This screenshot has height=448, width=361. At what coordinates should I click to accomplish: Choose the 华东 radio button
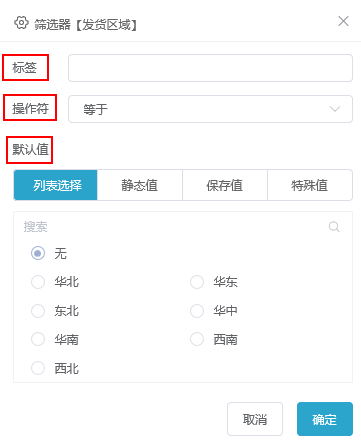pyautogui.click(x=197, y=282)
